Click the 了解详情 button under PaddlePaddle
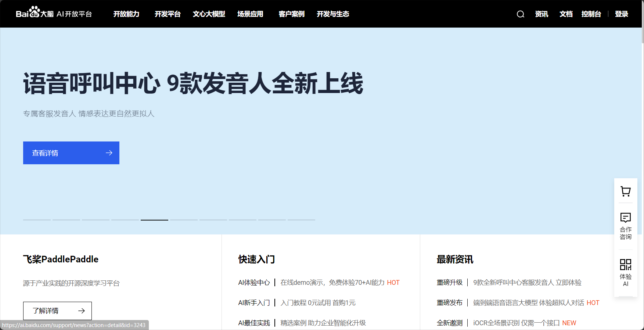644x330 pixels. coord(57,311)
